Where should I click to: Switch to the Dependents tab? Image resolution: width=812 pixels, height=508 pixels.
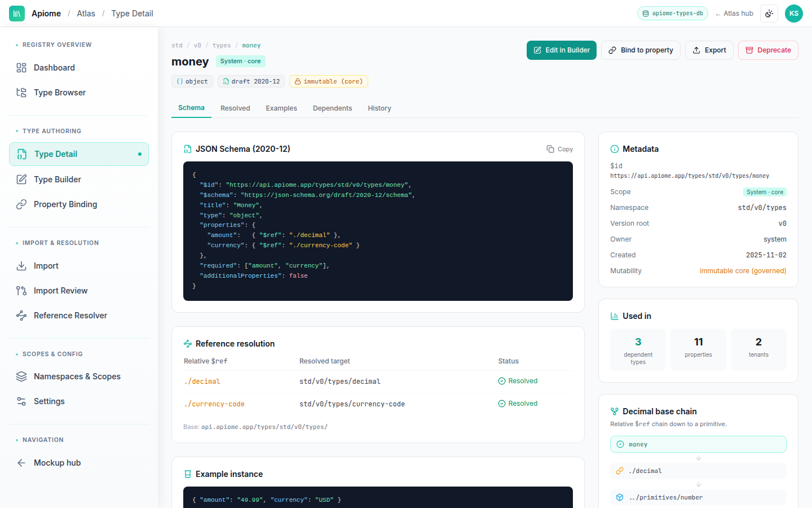tap(332, 108)
